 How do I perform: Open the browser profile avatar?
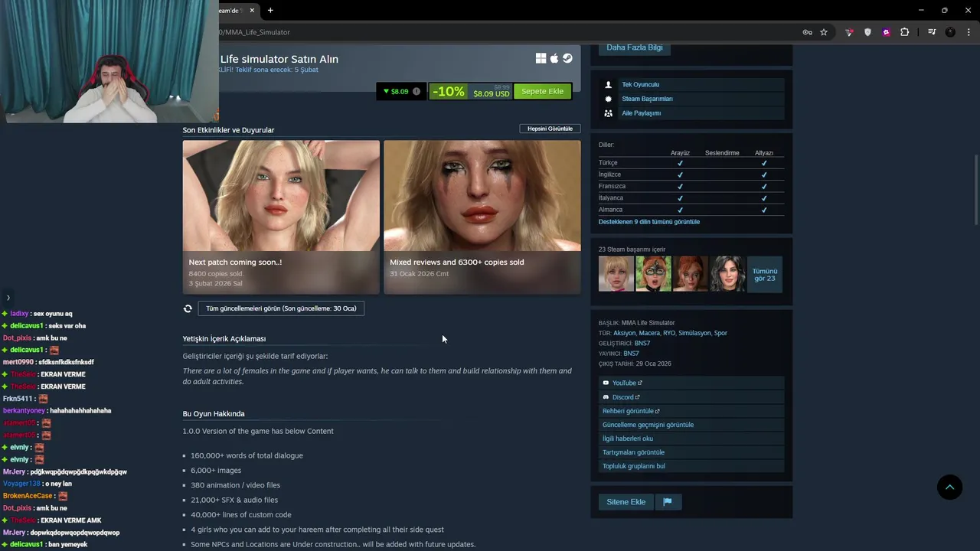pyautogui.click(x=950, y=32)
